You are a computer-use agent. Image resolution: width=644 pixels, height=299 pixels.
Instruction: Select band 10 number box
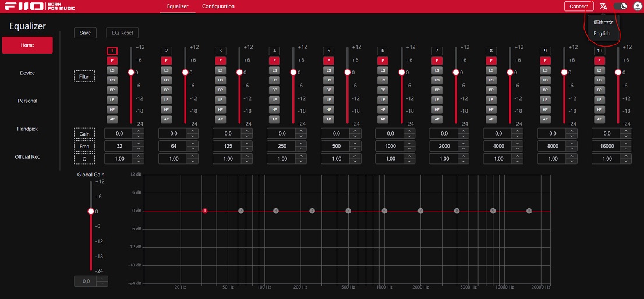click(x=600, y=51)
